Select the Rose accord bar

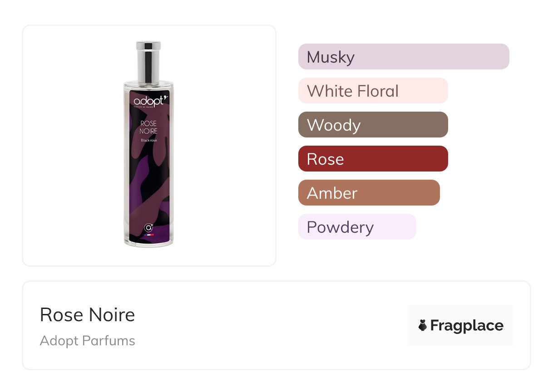[x=373, y=159]
